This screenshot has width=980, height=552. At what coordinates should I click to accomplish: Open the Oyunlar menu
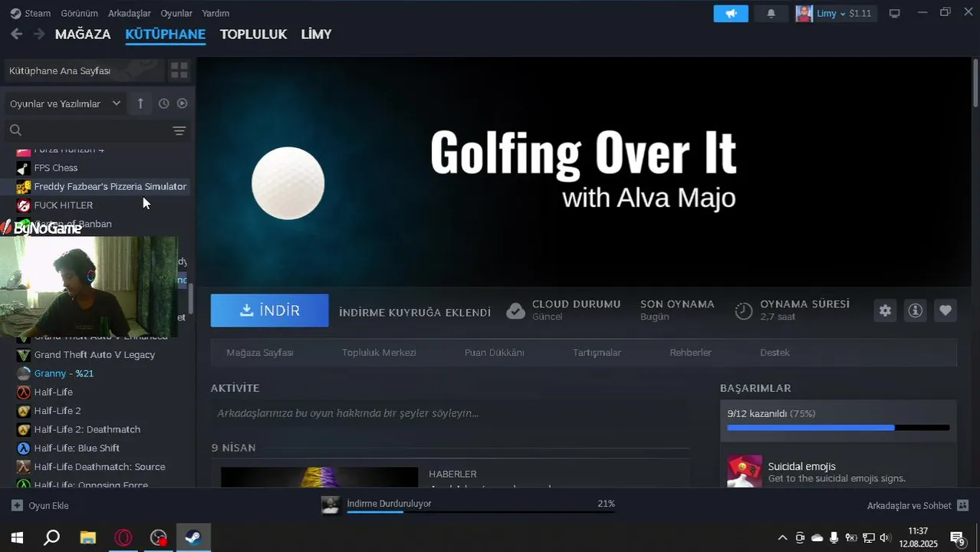coord(176,13)
